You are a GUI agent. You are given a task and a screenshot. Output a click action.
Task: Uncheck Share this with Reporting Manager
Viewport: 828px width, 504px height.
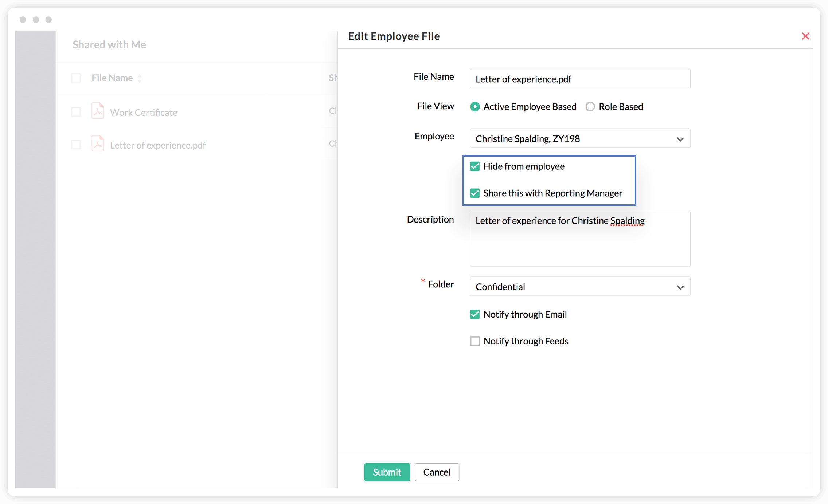[x=474, y=193]
